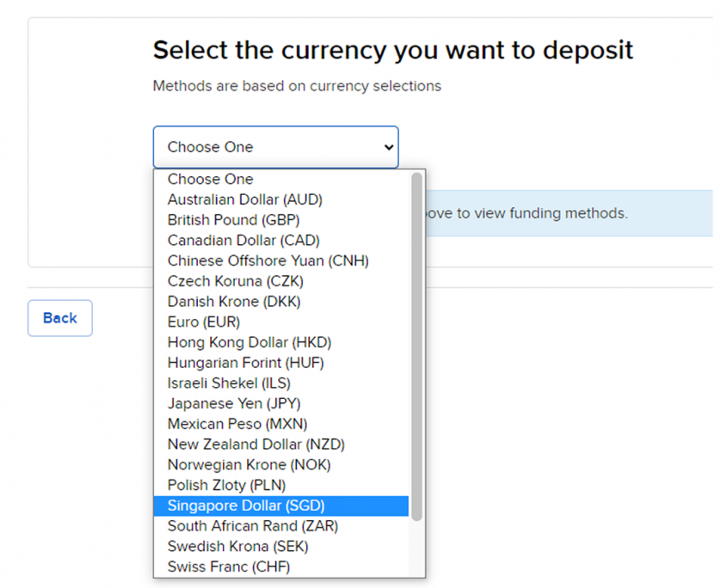The height and width of the screenshot is (588, 727).
Task: Select Norwegian Krone (NOK) option
Action: pyautogui.click(x=249, y=465)
